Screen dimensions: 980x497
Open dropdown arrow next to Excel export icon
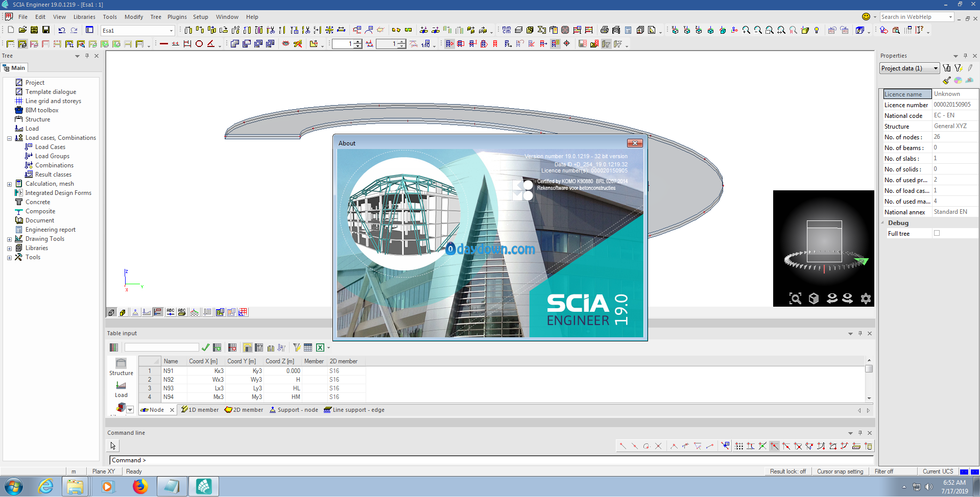(x=328, y=347)
